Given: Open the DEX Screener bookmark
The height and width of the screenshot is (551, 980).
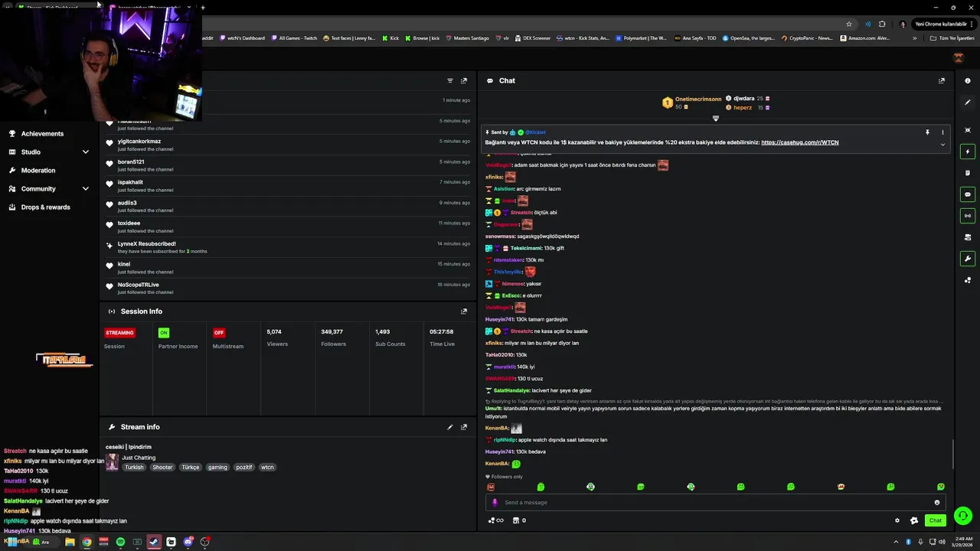Looking at the screenshot, I should pos(532,38).
